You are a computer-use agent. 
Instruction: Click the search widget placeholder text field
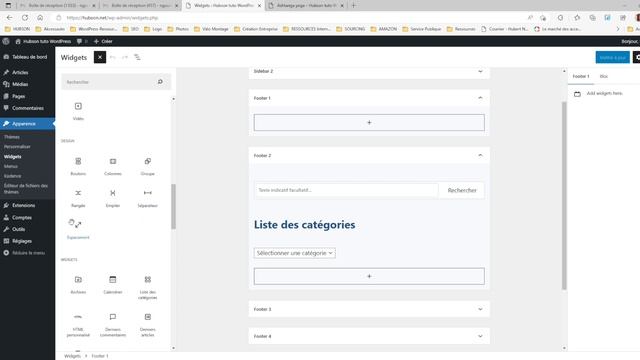tap(346, 190)
